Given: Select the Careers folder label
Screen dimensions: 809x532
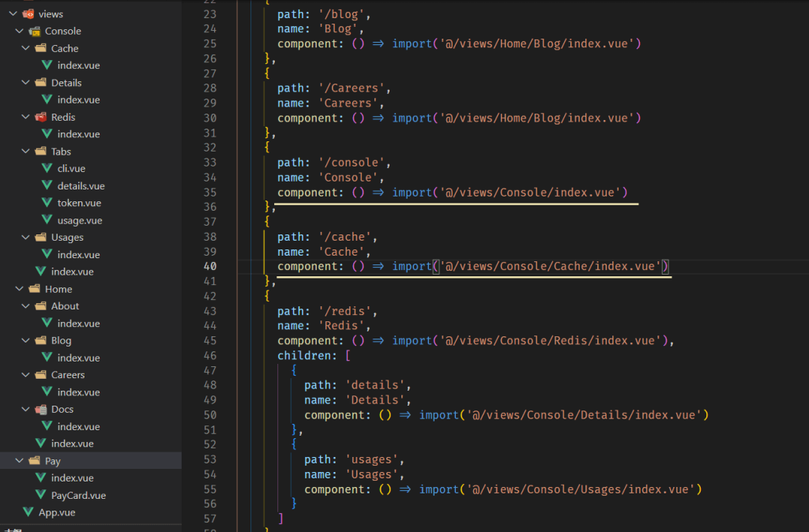Looking at the screenshot, I should pos(68,375).
